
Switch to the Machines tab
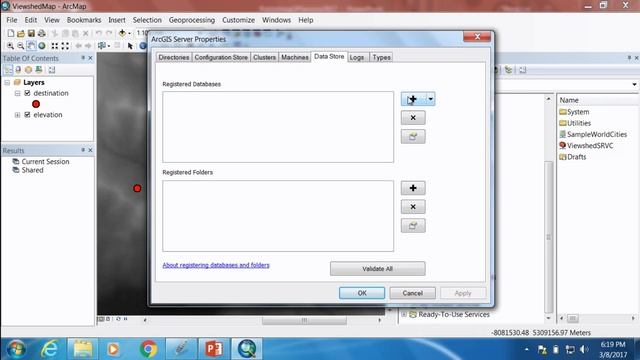point(295,58)
